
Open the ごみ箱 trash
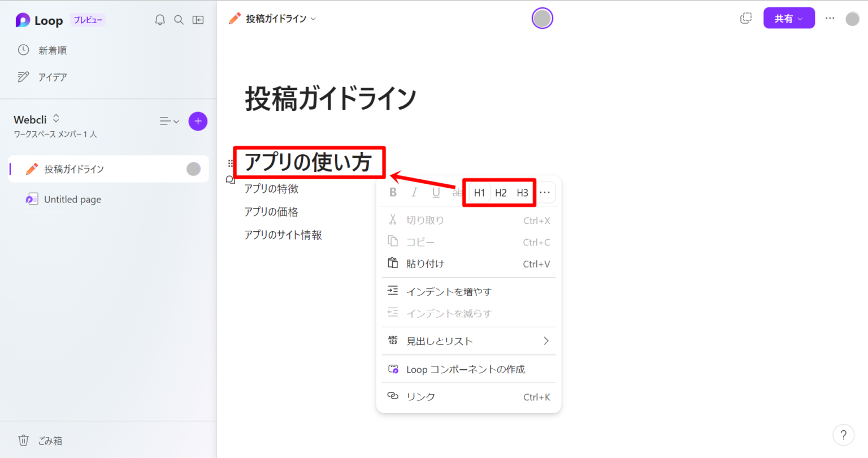tap(40, 440)
